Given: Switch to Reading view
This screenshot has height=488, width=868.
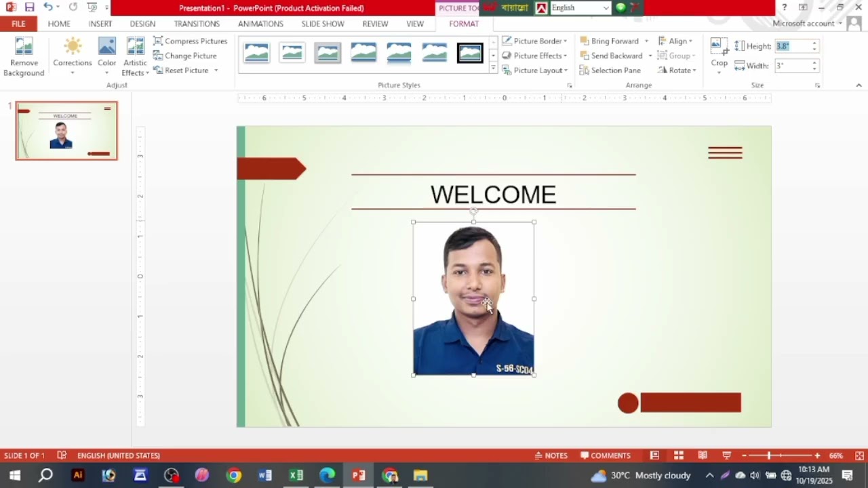Looking at the screenshot, I should (x=703, y=455).
